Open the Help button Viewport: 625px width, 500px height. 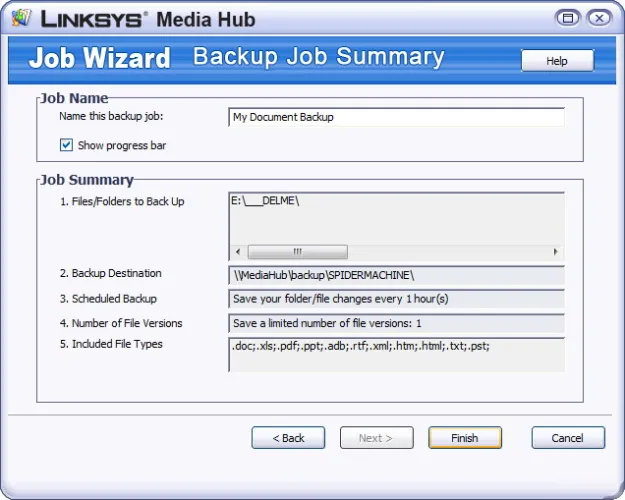tap(557, 61)
